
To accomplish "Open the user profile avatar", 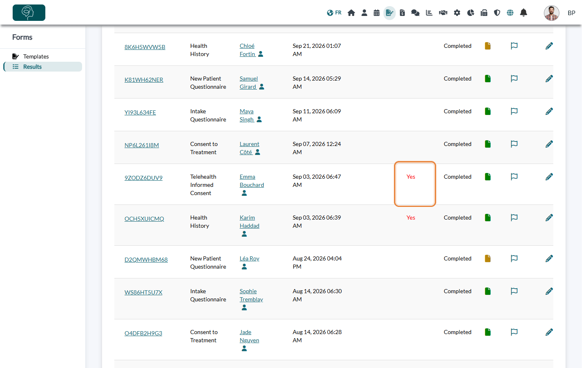I will [x=552, y=13].
